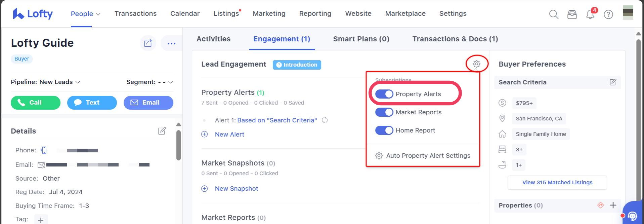Add a property with the plus icon
This screenshot has width=644, height=224.
(x=613, y=205)
